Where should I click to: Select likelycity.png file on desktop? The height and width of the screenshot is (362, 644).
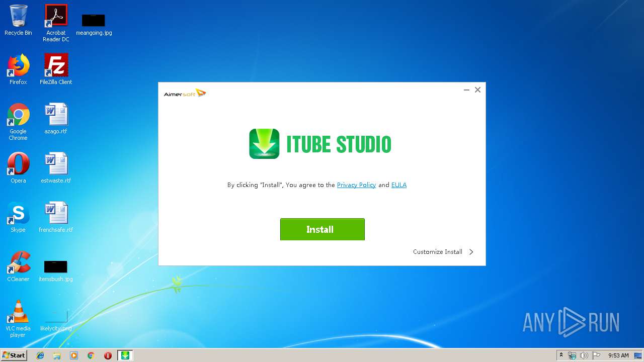(56, 320)
